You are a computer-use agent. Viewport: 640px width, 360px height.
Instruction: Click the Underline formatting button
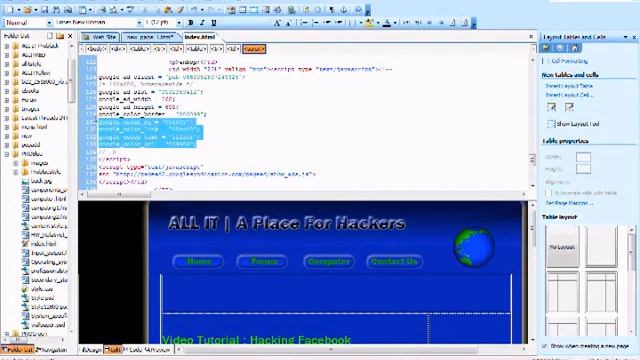(213, 23)
